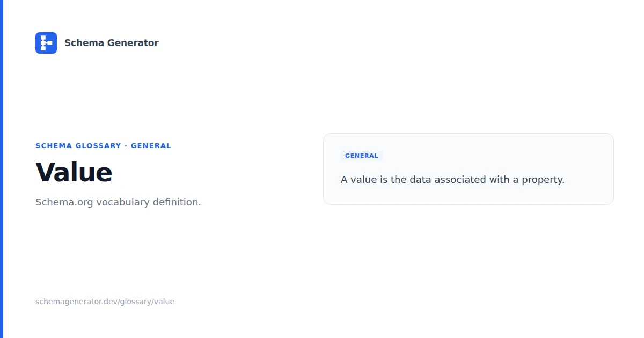Viewport: 644px width, 338px height.
Task: Click the word data in the definition
Action: point(421,180)
